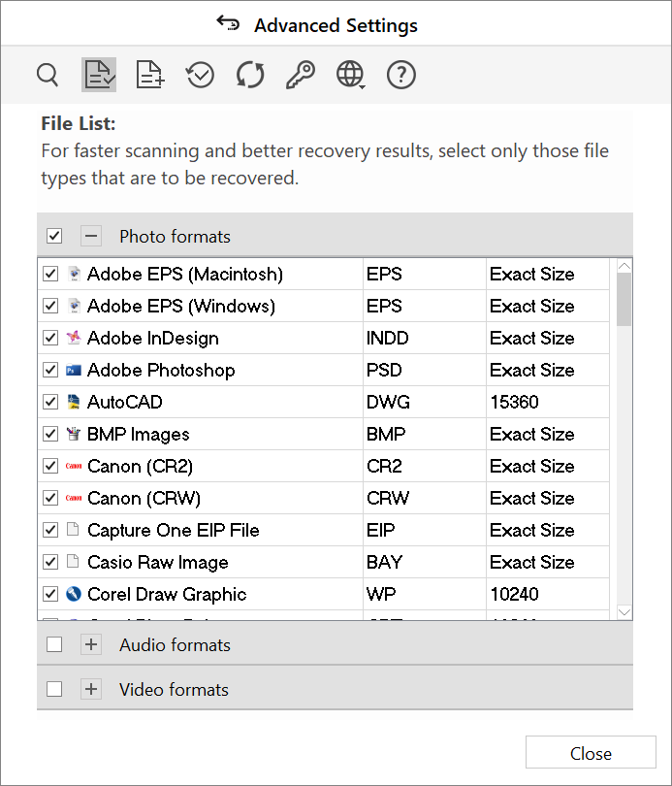Uncheck the AutoCAD checkbox

coord(50,402)
